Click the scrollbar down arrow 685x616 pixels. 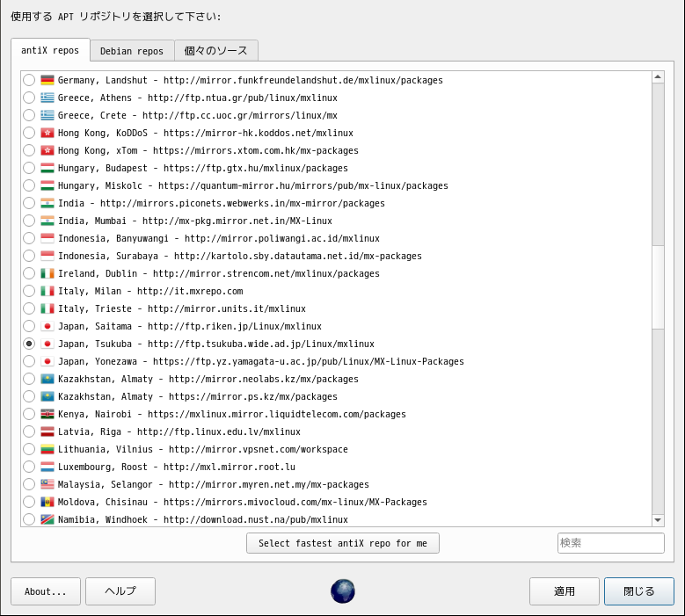tap(658, 520)
